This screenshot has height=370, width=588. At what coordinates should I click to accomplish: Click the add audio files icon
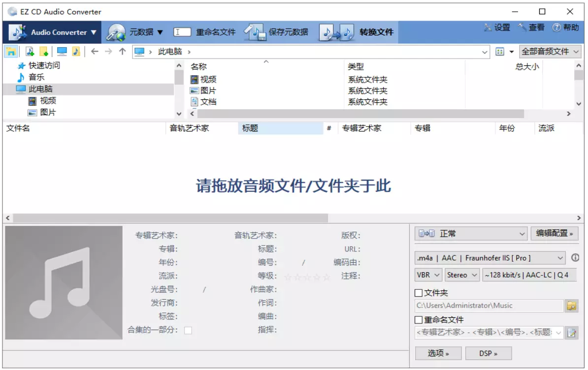[x=30, y=52]
